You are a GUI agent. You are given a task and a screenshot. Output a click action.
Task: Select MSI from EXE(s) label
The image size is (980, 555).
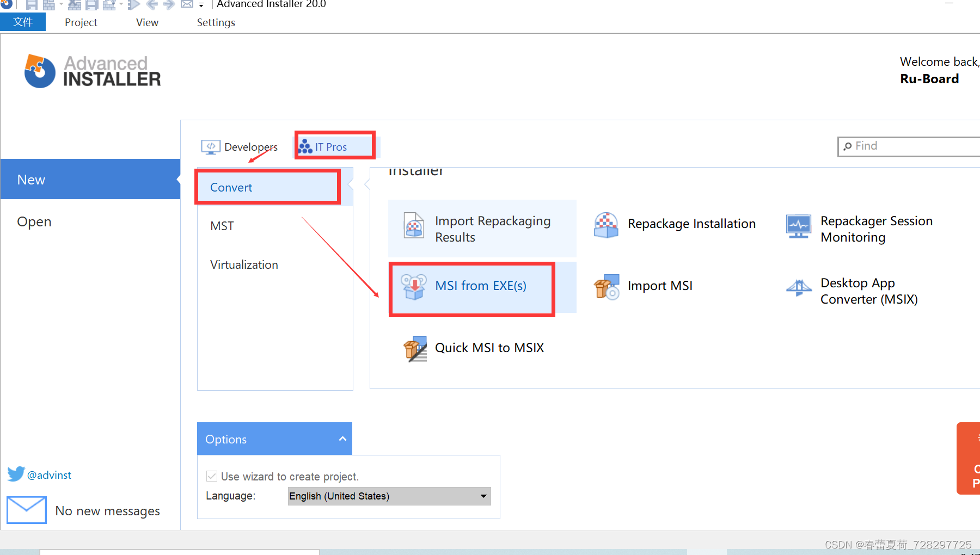[481, 286]
